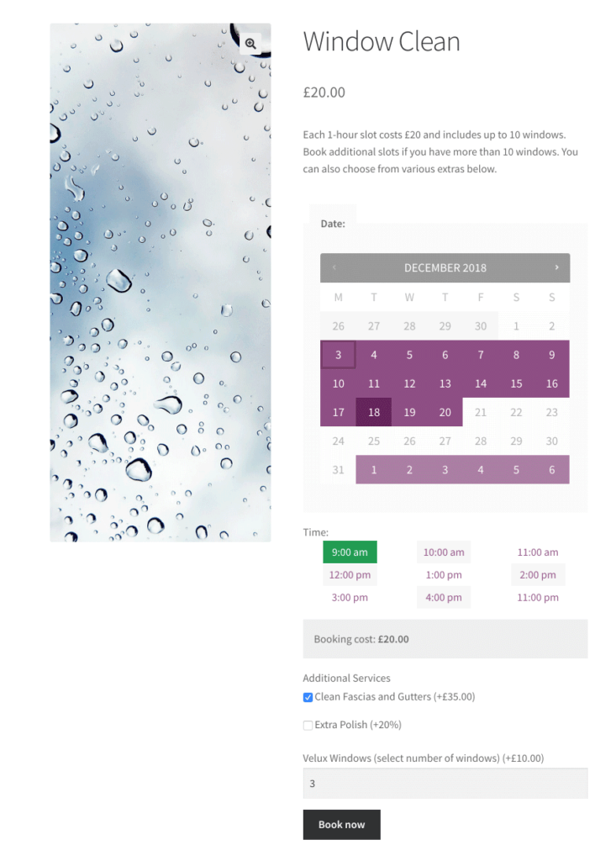Image resolution: width=616 pixels, height=861 pixels.
Task: Click the magnifier zoom icon on product image
Action: tap(251, 43)
